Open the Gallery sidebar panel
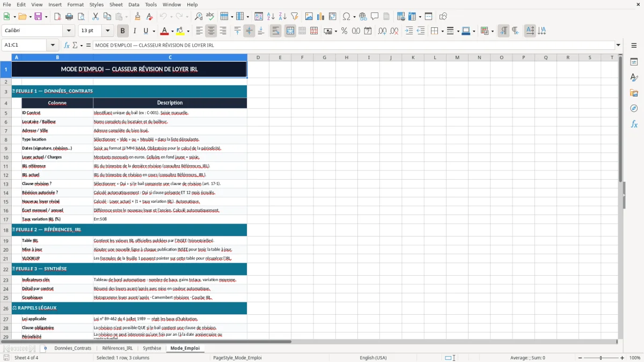 (x=634, y=93)
